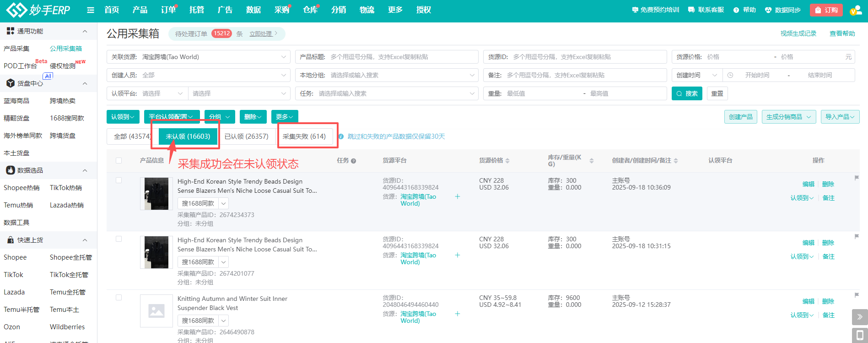Viewport: 868px width, 343px height.
Task: Open the 帮助 help icon in header
Action: pos(736,10)
